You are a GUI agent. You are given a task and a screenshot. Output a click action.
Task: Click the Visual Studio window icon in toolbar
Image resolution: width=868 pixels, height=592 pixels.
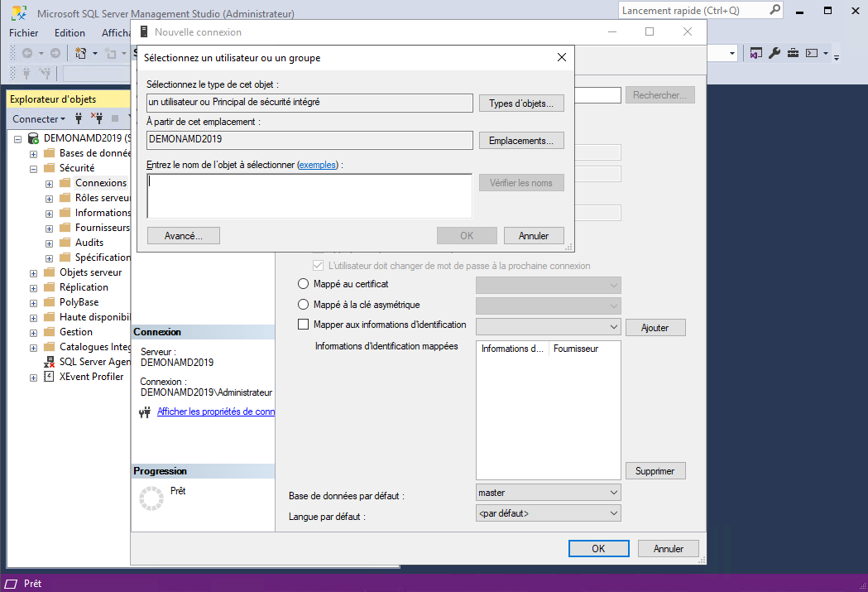point(755,53)
